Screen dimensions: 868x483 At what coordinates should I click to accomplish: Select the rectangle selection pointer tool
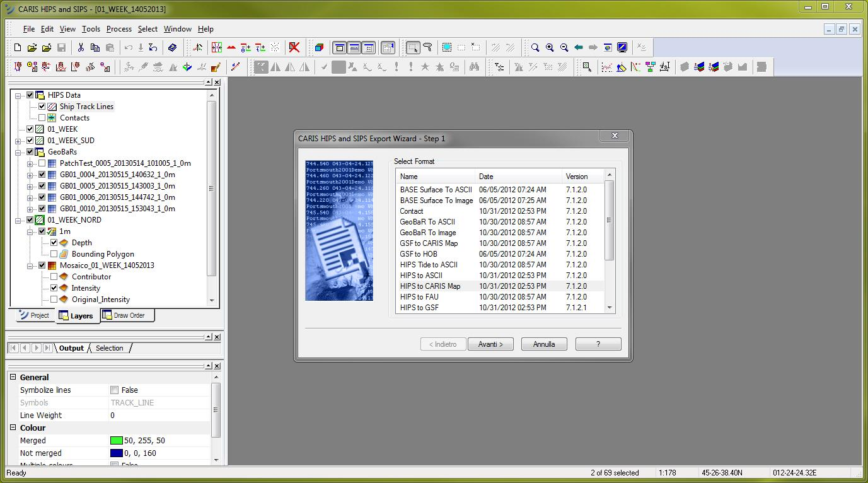(x=413, y=47)
